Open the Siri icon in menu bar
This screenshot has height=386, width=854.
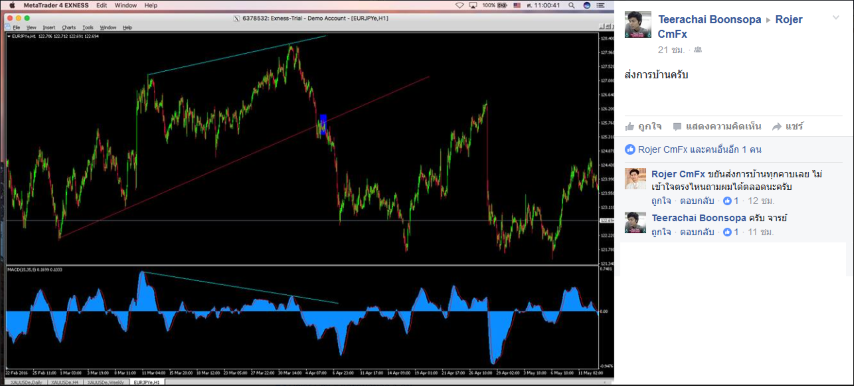(587, 5)
